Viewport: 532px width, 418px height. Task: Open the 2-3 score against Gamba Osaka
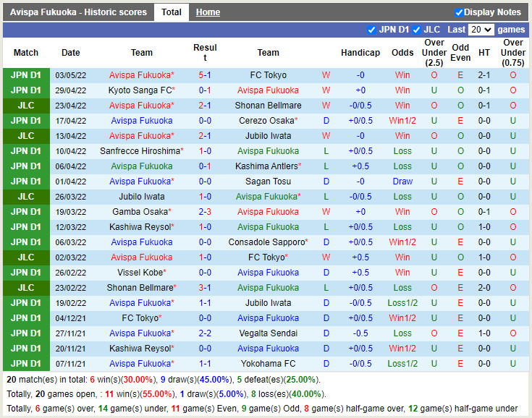[x=205, y=212]
